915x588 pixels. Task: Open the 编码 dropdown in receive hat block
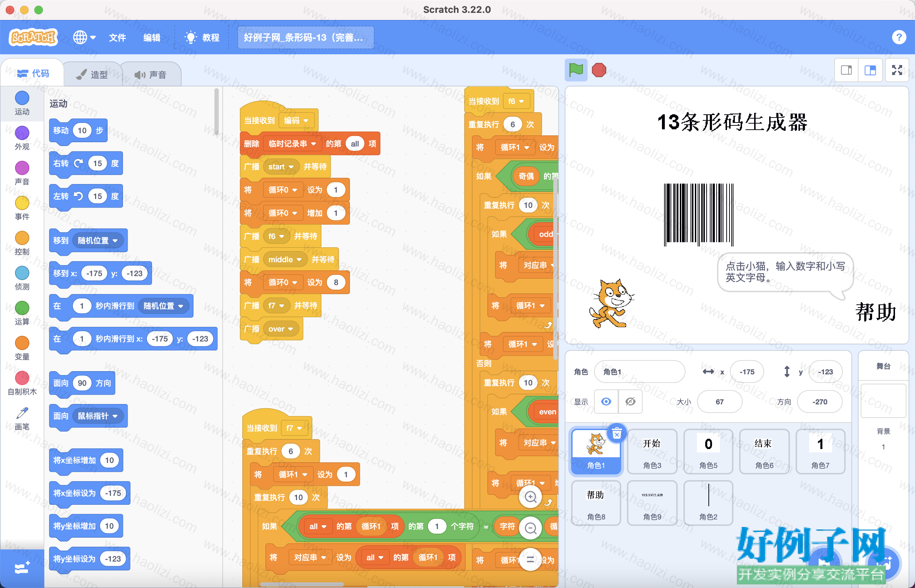click(x=296, y=121)
